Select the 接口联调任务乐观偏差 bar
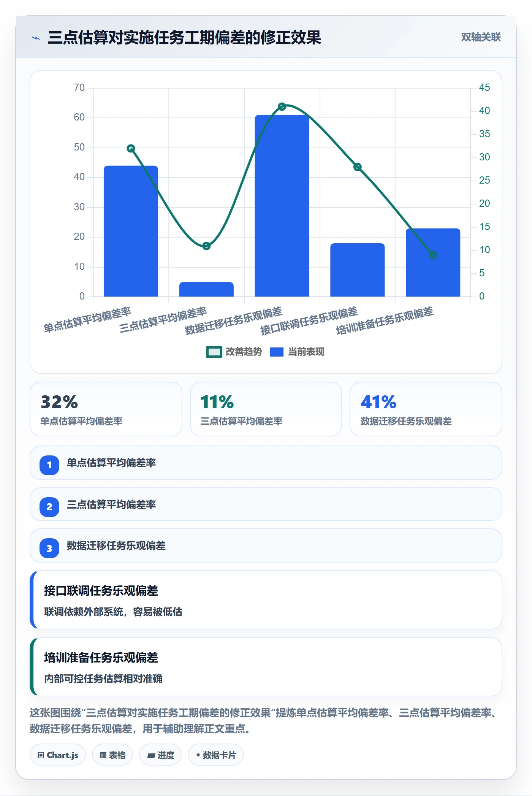Viewport: 532px width, 796px height. pos(357,270)
